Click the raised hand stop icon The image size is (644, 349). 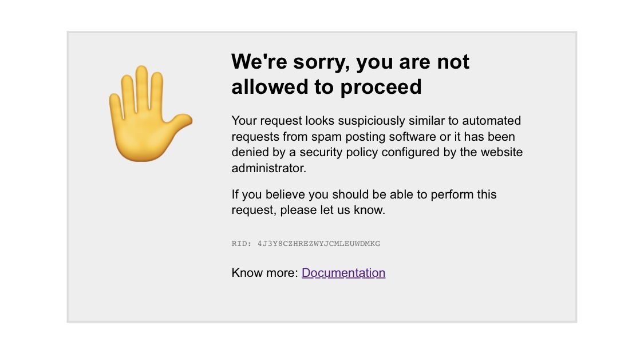point(150,113)
